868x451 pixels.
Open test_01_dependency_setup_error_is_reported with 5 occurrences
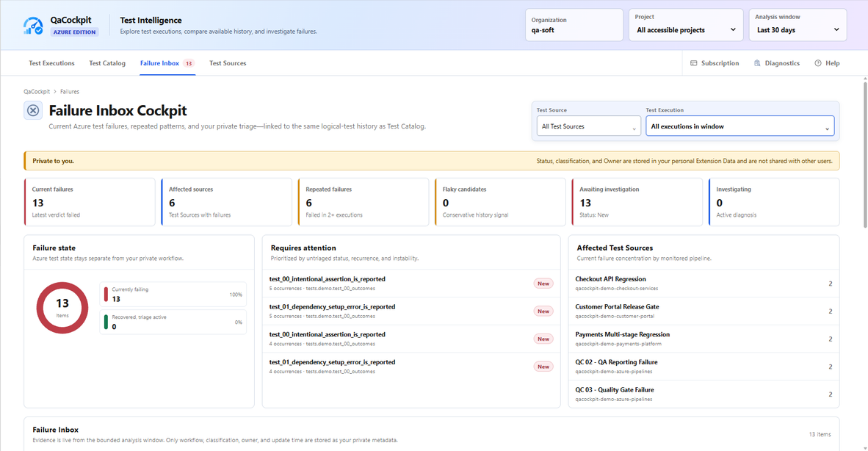[x=411, y=311]
